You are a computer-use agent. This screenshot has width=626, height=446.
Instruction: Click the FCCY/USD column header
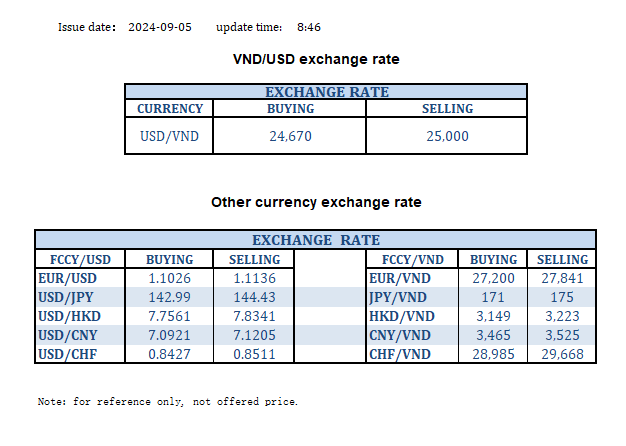click(x=68, y=259)
